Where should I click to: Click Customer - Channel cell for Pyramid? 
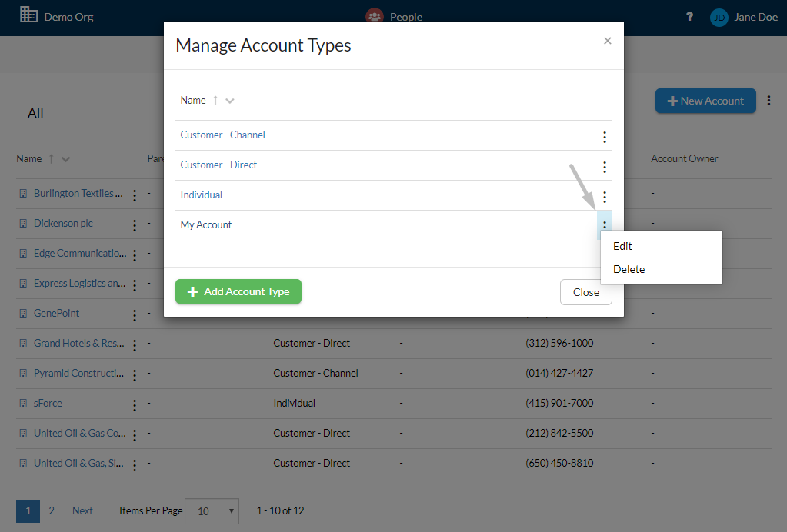[315, 374]
